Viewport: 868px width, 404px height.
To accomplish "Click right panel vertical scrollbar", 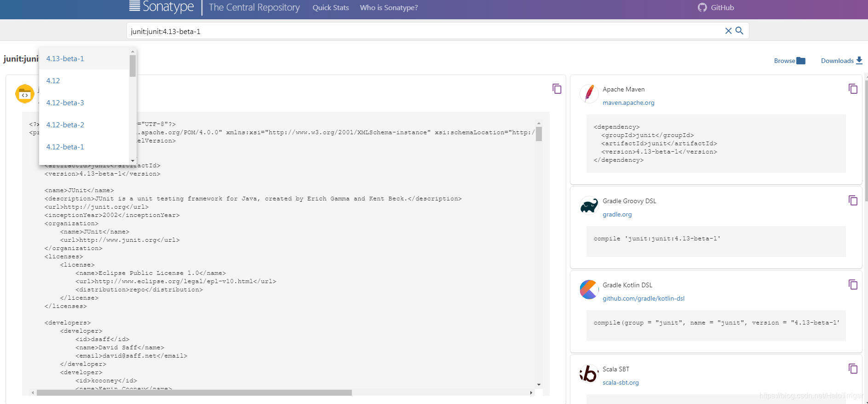I will (x=866, y=140).
